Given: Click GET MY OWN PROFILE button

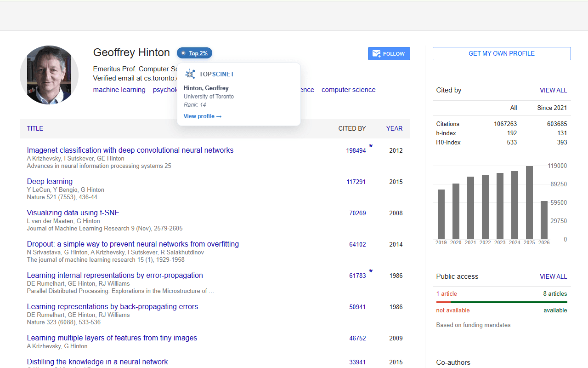Looking at the screenshot, I should pos(502,53).
